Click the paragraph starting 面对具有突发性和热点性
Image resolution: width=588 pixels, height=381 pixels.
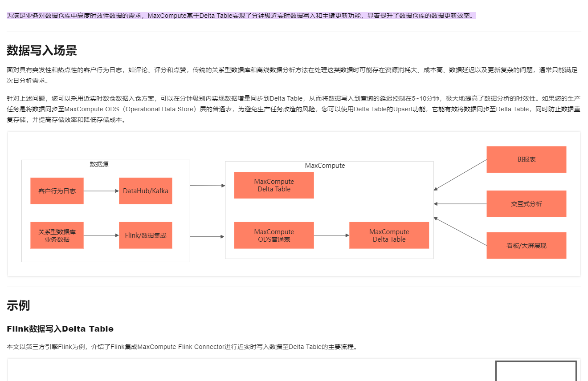292,76
